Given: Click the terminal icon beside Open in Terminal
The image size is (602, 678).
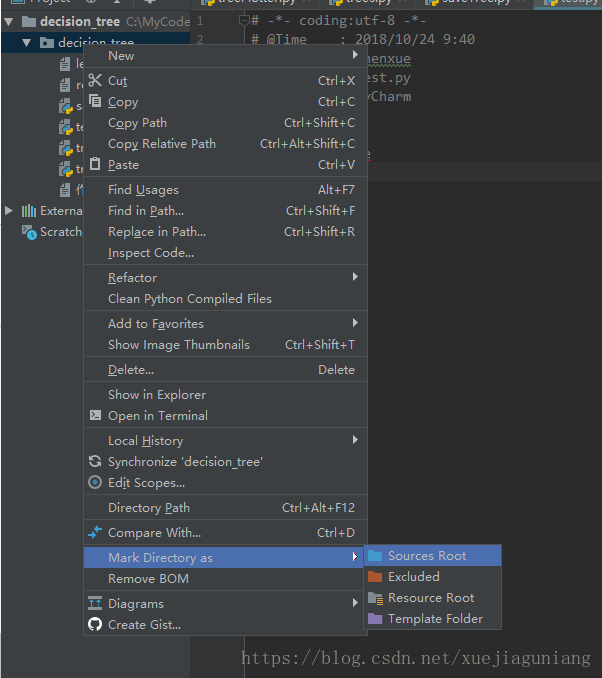Looking at the screenshot, I should point(95,415).
